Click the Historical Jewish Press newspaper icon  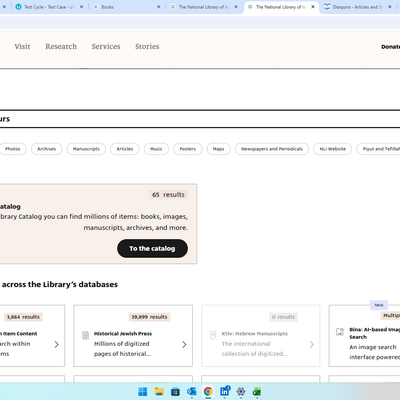pyautogui.click(x=86, y=335)
